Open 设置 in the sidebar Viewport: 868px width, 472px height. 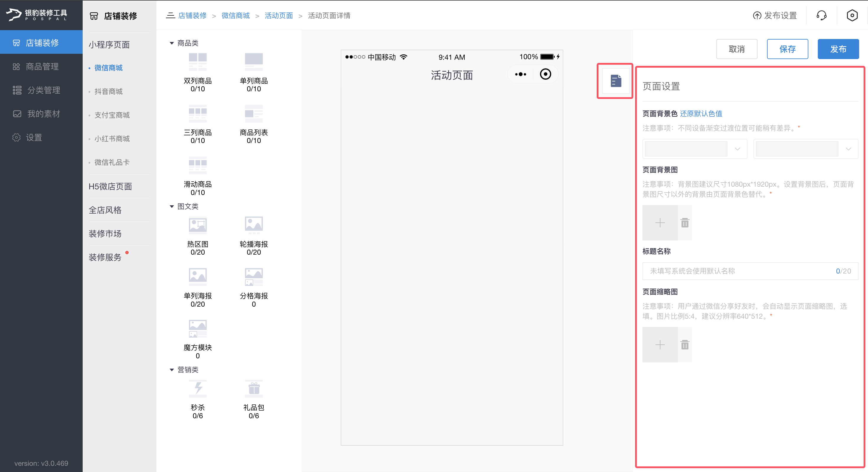(x=41, y=138)
